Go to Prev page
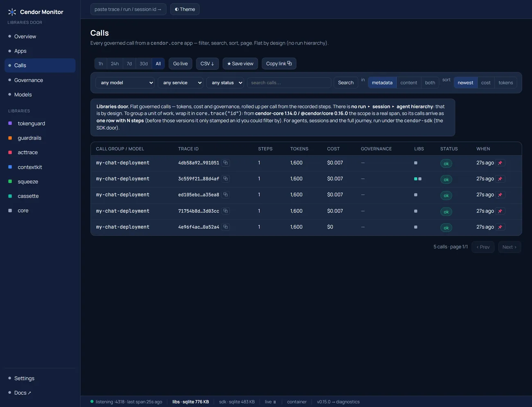This screenshot has width=532, height=407. (x=483, y=247)
